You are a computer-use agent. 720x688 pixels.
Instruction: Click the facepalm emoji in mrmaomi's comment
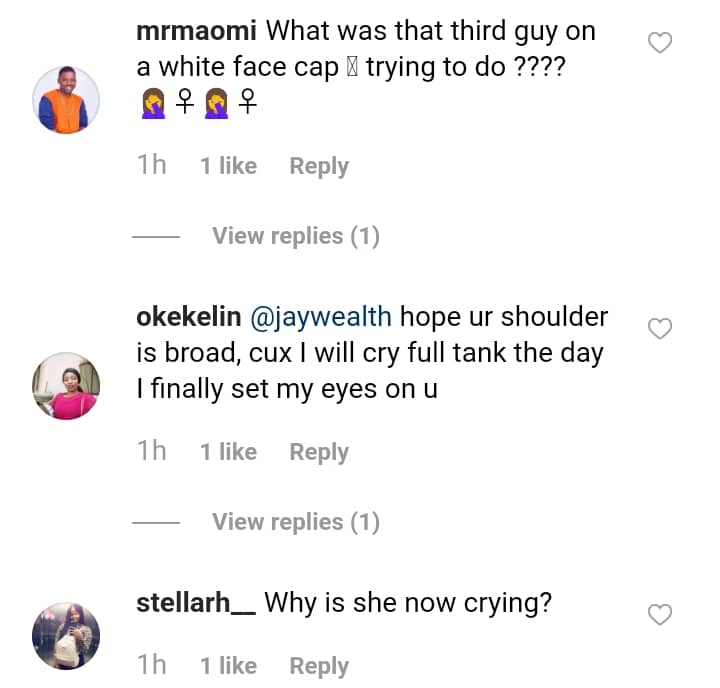pos(154,103)
